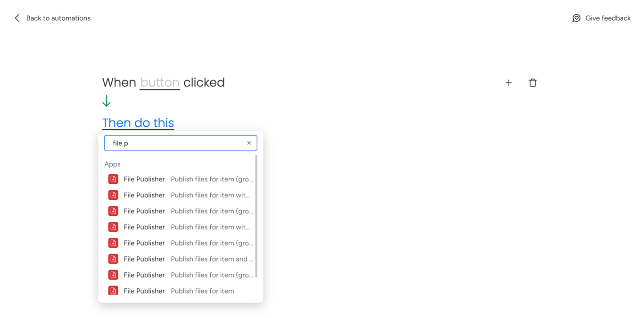Click the "Give feedback" label
The height and width of the screenshot is (318, 644).
608,18
